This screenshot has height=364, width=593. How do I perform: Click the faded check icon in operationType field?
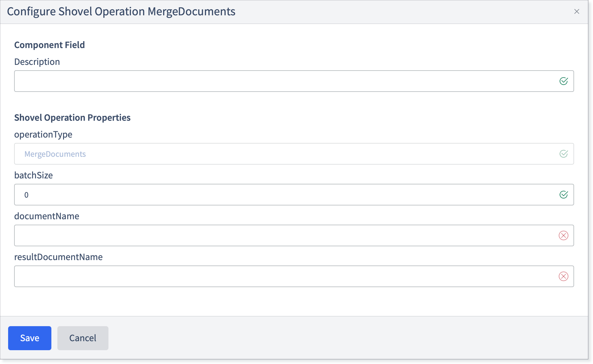(x=564, y=154)
